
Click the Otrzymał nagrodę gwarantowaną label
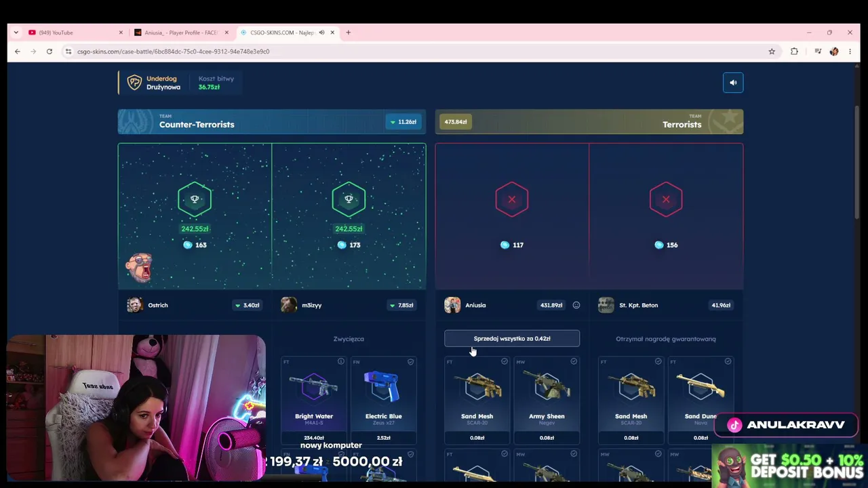[666, 339]
